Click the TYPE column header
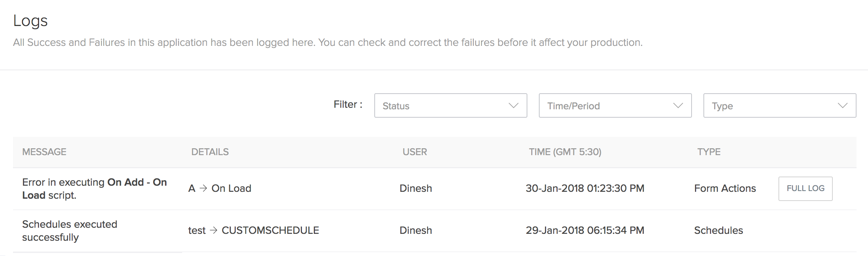 (709, 152)
